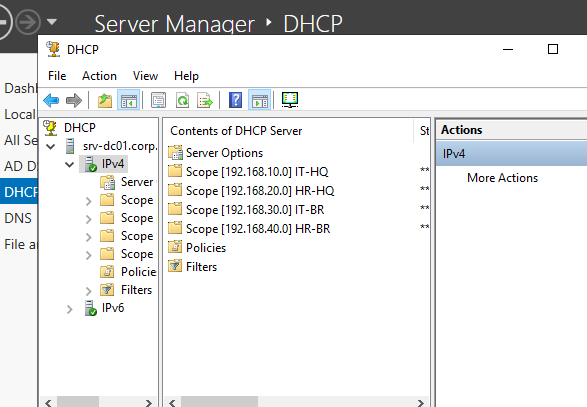Select the DHCP root node in tree
The image size is (587, 407).
[80, 128]
